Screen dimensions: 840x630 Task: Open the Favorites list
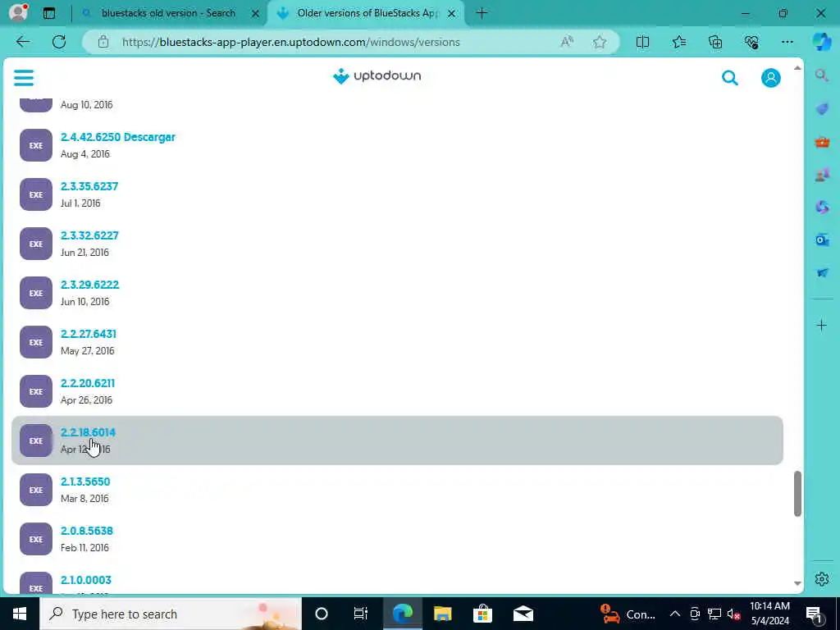click(678, 42)
